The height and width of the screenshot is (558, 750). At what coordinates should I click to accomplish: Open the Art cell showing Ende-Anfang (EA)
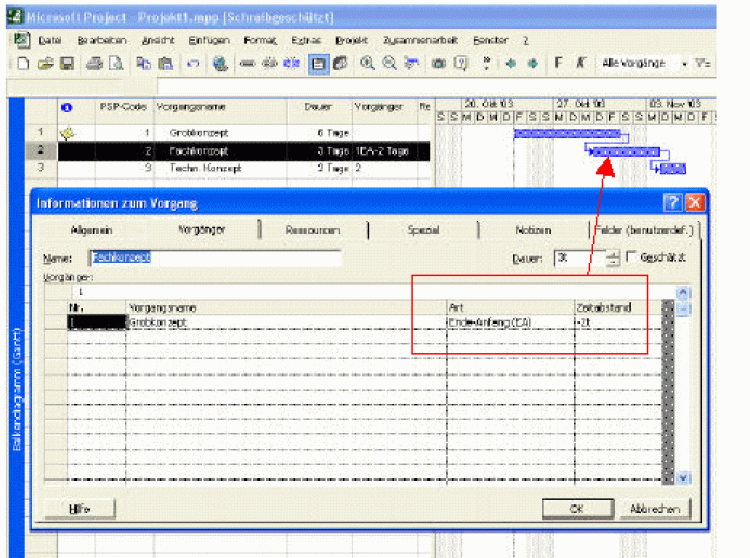(x=508, y=323)
